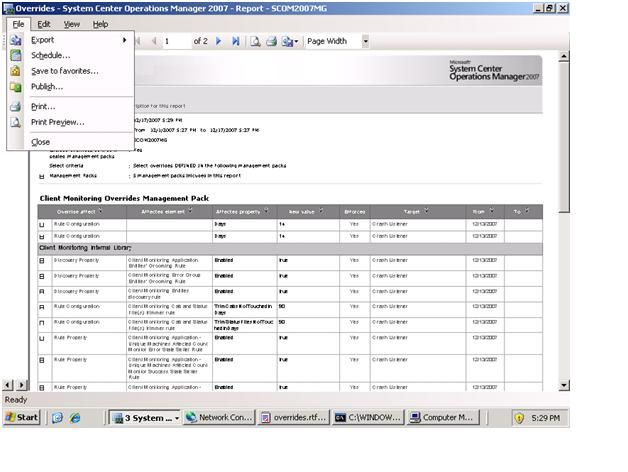Open the Edit menu
The image size is (628, 472).
(x=44, y=24)
